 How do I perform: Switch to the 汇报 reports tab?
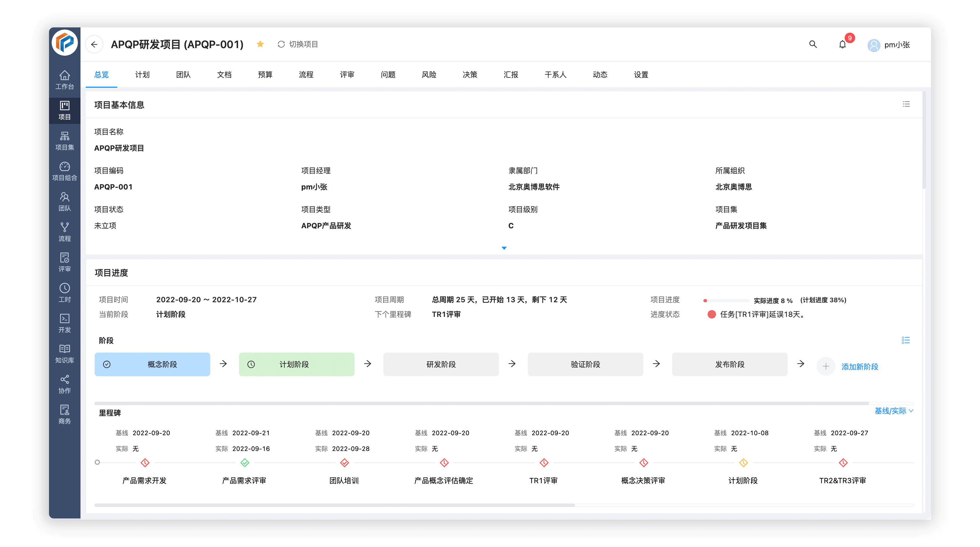point(510,75)
